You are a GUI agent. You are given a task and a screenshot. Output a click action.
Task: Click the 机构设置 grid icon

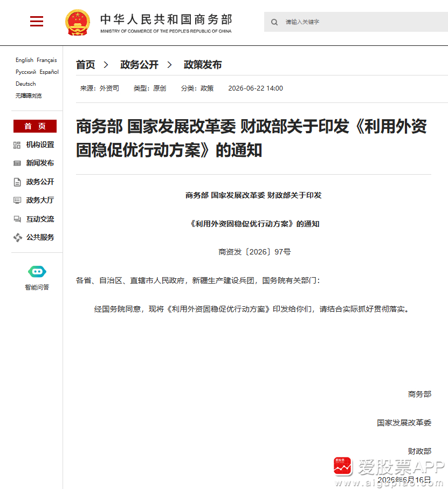click(17, 145)
